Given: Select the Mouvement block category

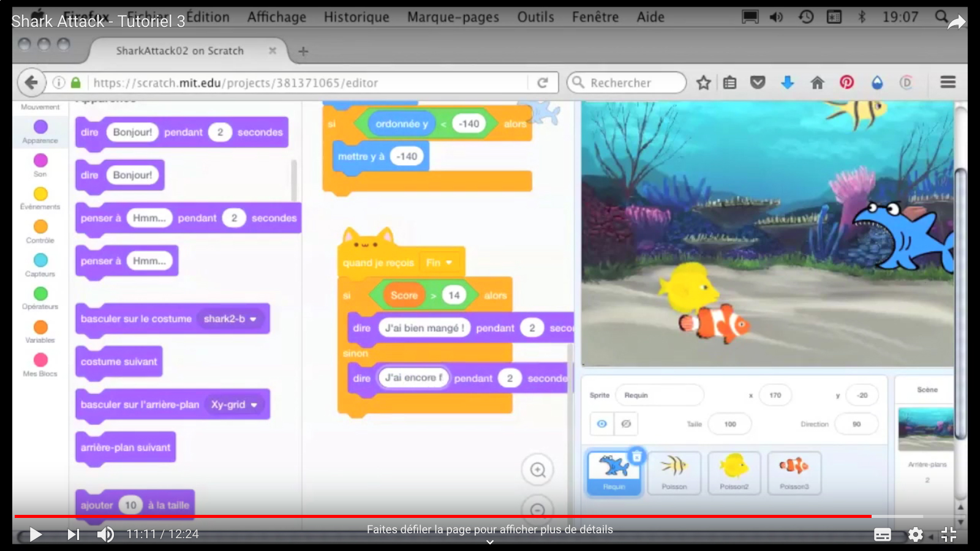Looking at the screenshot, I should [x=40, y=107].
